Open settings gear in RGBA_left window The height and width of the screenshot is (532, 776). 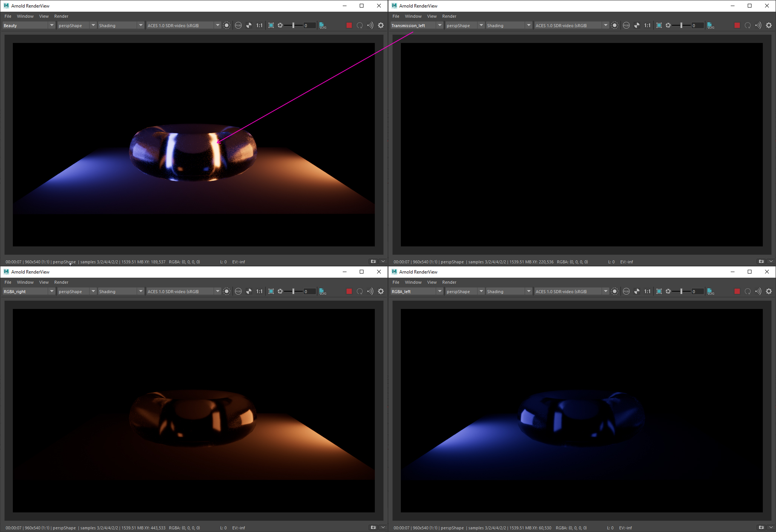click(769, 292)
